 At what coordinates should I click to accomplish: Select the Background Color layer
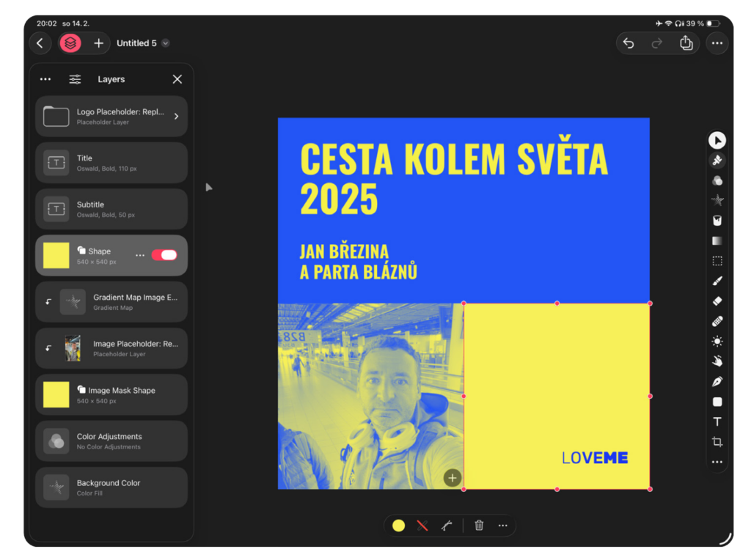coord(111,487)
